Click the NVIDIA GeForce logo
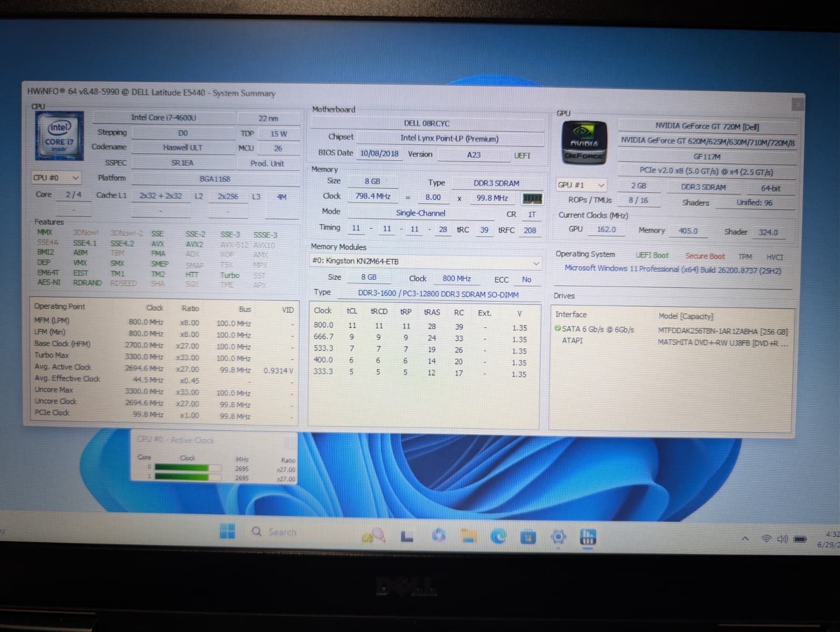This screenshot has width=840, height=632. (x=584, y=143)
